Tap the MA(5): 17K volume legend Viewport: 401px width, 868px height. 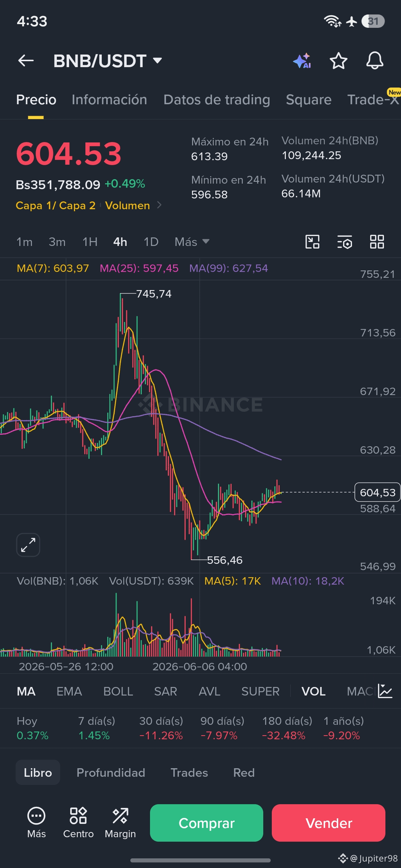(232, 581)
